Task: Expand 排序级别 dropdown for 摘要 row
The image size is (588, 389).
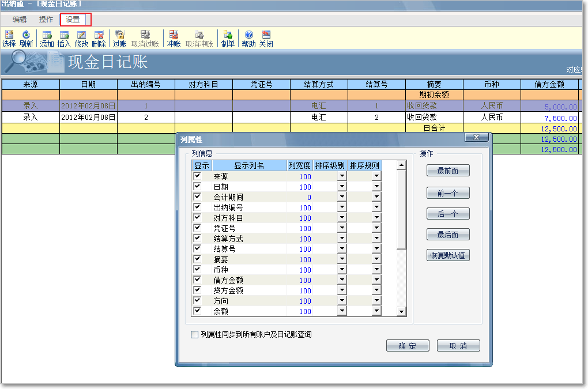Action: click(341, 259)
